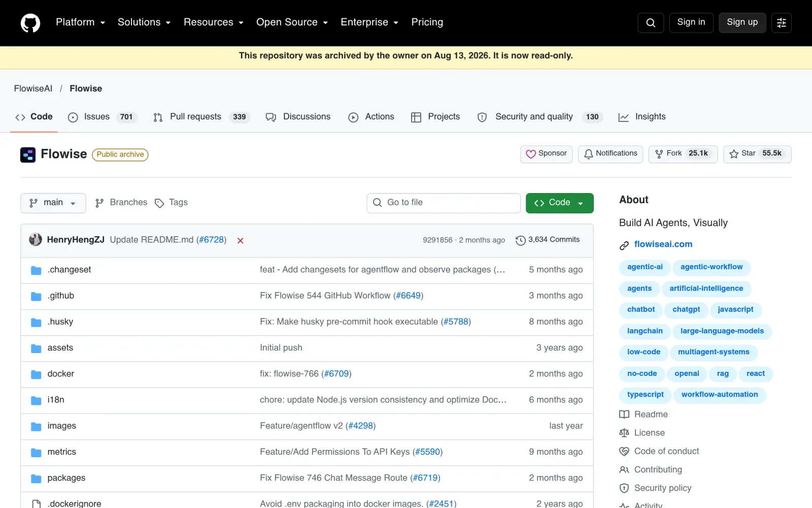The image size is (812, 508).
Task: Open the .changeset folder icon
Action: [x=36, y=270]
